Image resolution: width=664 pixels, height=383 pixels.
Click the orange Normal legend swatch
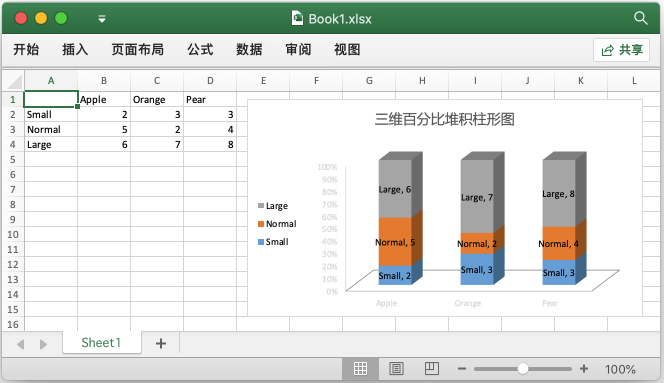point(261,224)
